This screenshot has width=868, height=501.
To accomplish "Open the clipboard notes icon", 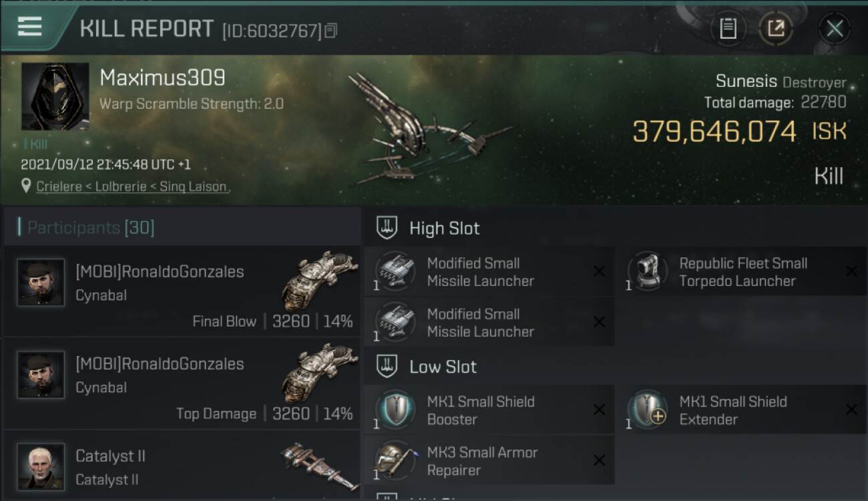I will [x=728, y=29].
